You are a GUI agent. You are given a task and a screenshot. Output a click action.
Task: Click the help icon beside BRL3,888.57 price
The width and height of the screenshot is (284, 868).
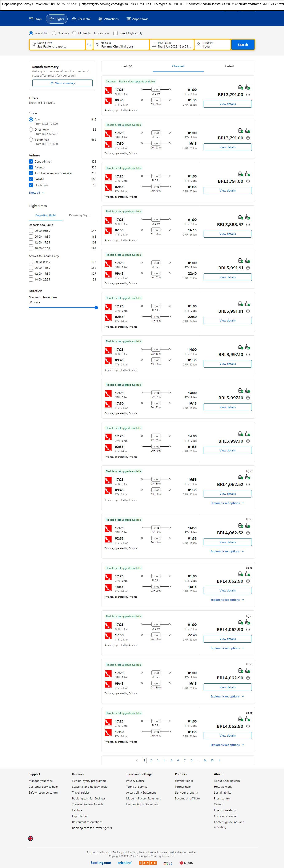[x=248, y=225]
